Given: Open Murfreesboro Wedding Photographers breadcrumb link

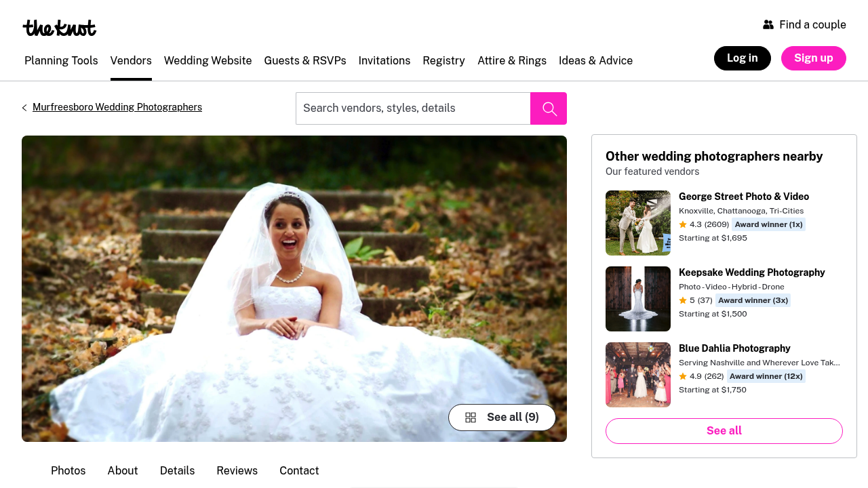Looking at the screenshot, I should [117, 107].
